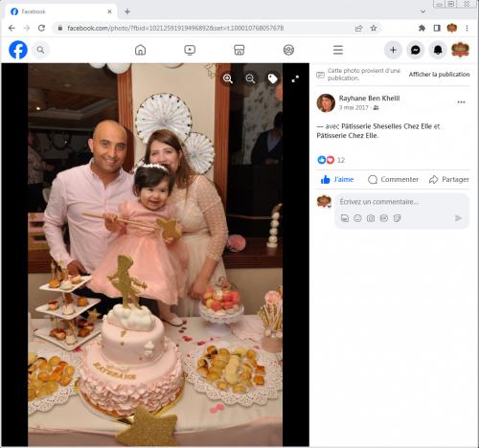Open post options three-dots menu
This screenshot has width=479, height=448.
coord(461,102)
